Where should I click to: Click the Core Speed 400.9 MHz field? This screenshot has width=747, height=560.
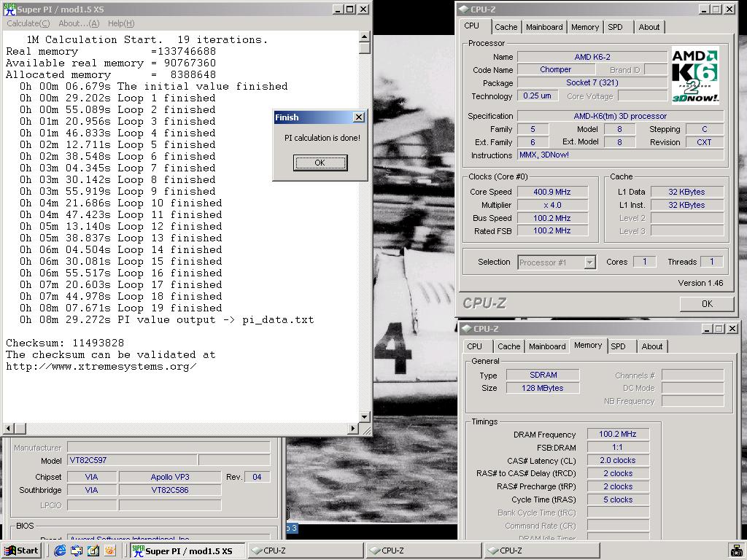(x=552, y=192)
